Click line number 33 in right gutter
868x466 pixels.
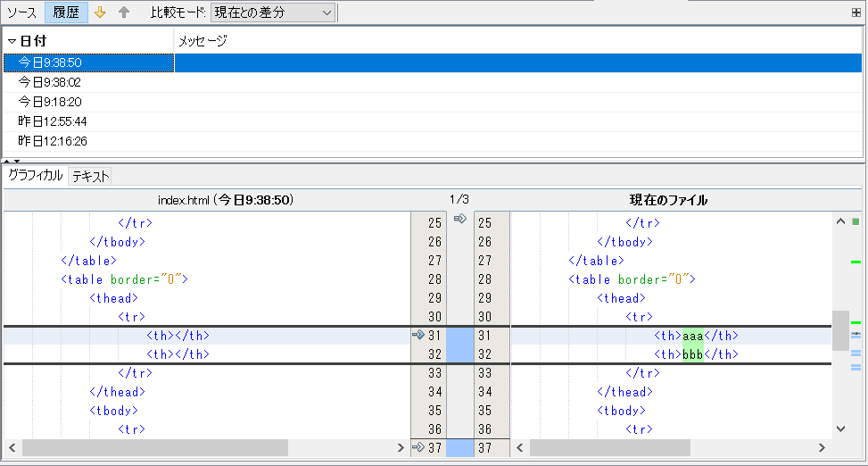click(485, 373)
